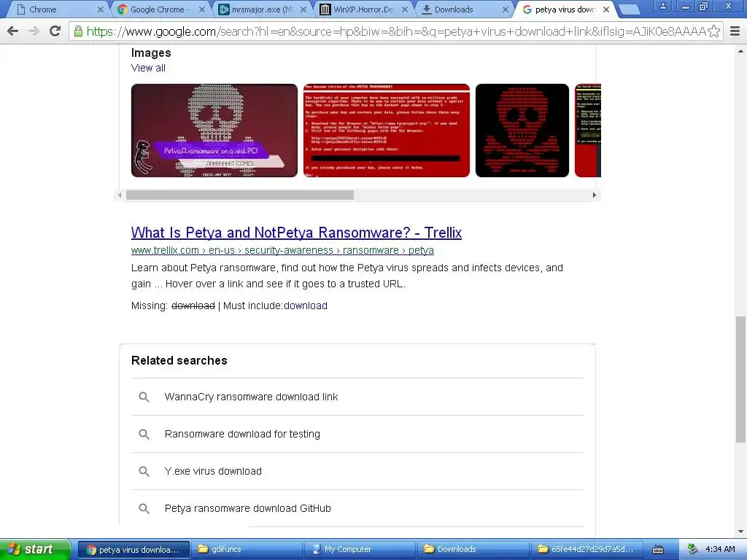
Task: Open the Windows Start menu
Action: click(35, 550)
